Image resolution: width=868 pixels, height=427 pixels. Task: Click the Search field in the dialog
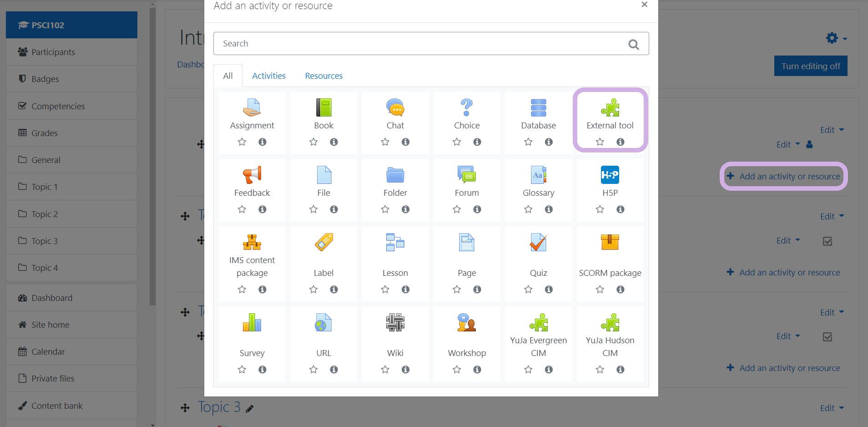[423, 44]
